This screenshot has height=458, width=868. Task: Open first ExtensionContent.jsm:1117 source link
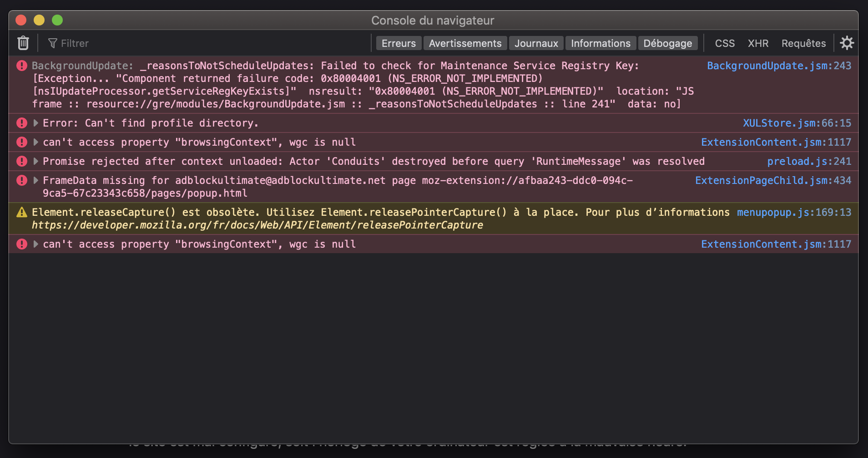pyautogui.click(x=776, y=142)
